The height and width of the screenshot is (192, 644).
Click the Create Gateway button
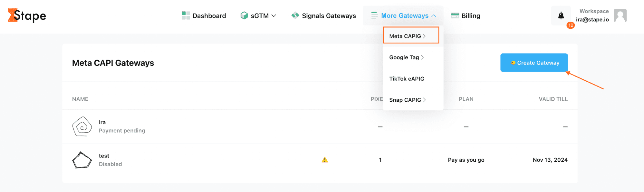coord(534,63)
